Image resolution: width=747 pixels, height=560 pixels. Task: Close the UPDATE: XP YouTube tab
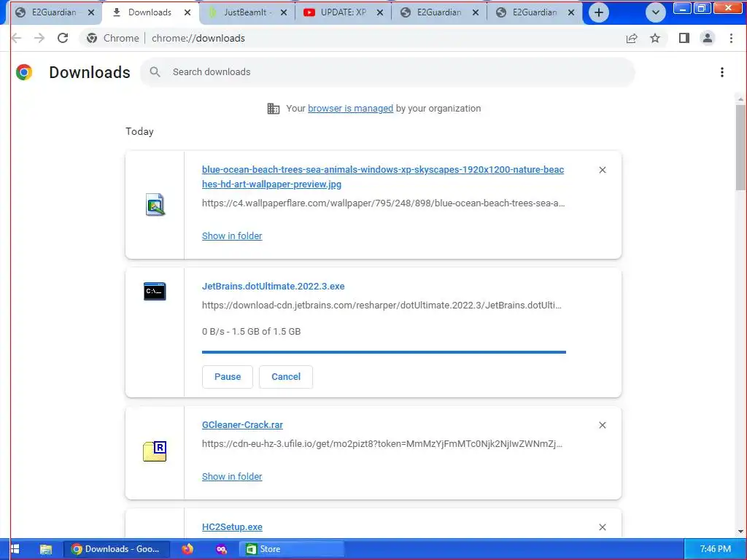(379, 12)
